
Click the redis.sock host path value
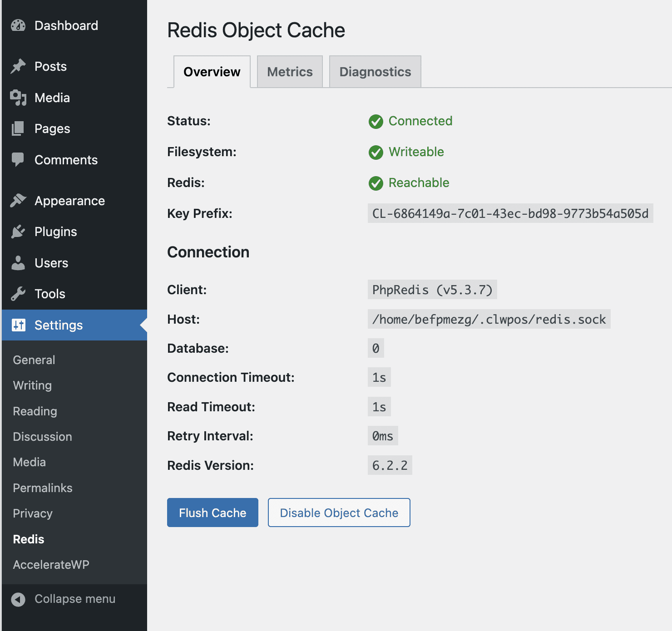click(x=489, y=319)
